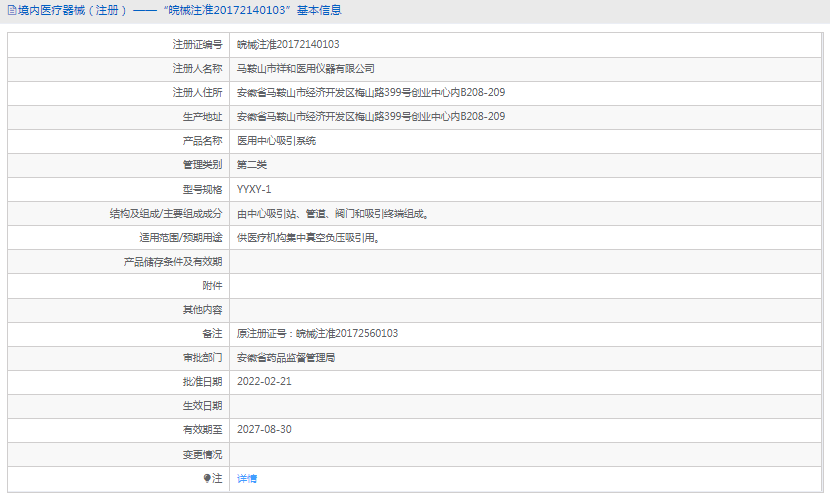Click expiry date 2027-08-30

[x=264, y=430]
